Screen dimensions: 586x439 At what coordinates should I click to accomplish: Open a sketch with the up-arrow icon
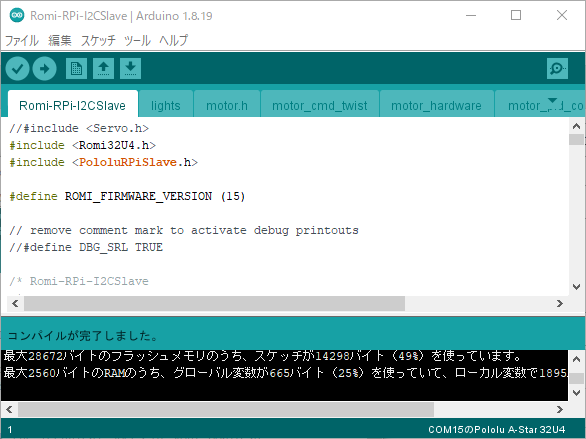click(104, 68)
